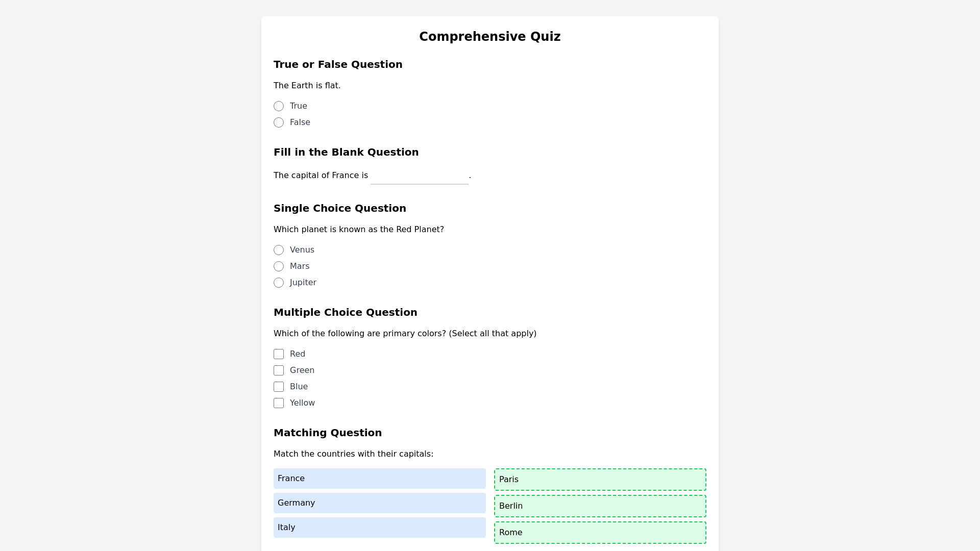Choose Mars as the Red Planet

click(x=279, y=266)
